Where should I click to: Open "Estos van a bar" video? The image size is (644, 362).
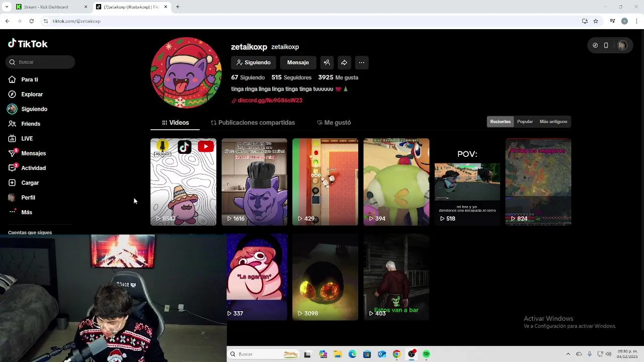[396, 277]
